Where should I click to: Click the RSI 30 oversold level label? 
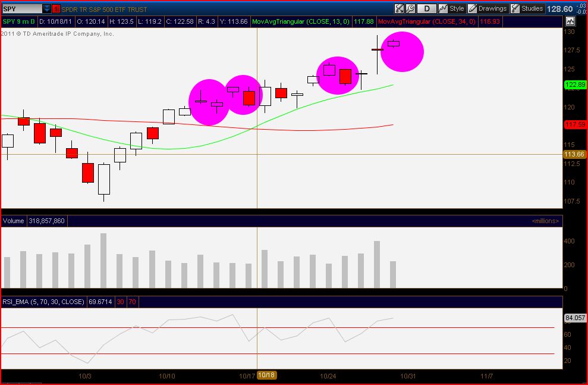tap(120, 302)
